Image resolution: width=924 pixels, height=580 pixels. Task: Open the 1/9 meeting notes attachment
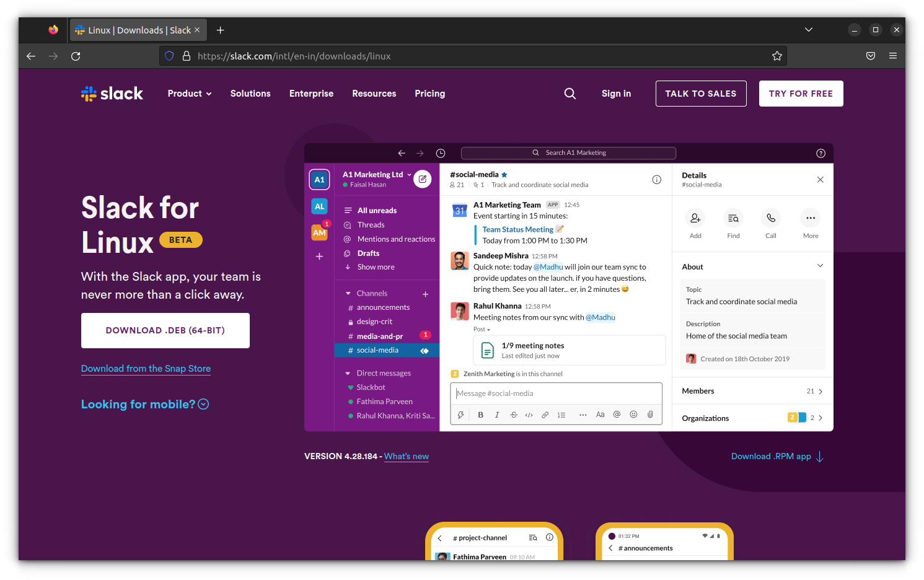pos(569,351)
